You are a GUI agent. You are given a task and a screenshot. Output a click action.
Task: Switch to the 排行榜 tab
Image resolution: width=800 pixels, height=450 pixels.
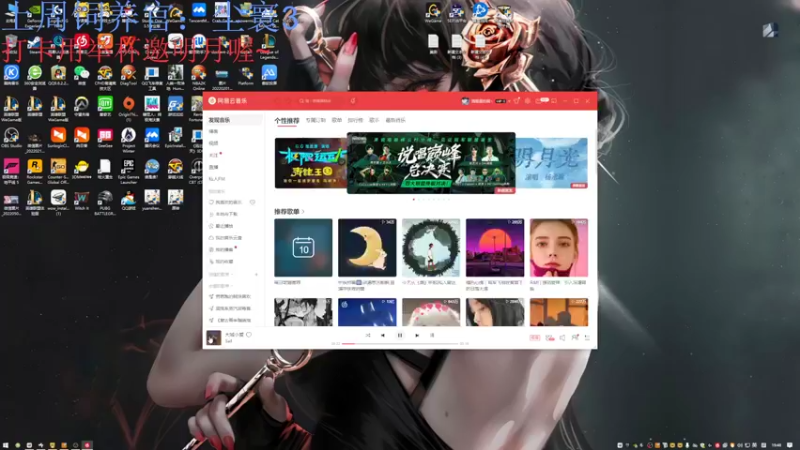coord(355,120)
